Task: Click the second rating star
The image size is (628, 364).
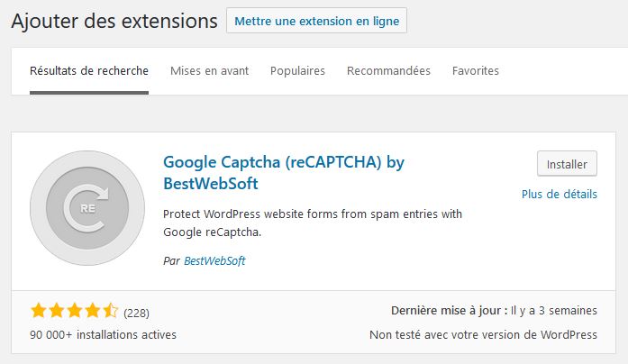Action: (57, 311)
